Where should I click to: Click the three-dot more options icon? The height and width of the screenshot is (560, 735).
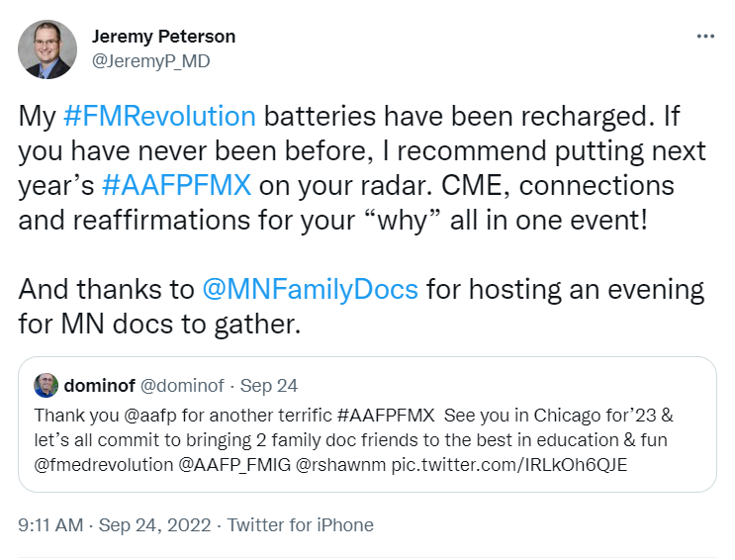(x=705, y=37)
